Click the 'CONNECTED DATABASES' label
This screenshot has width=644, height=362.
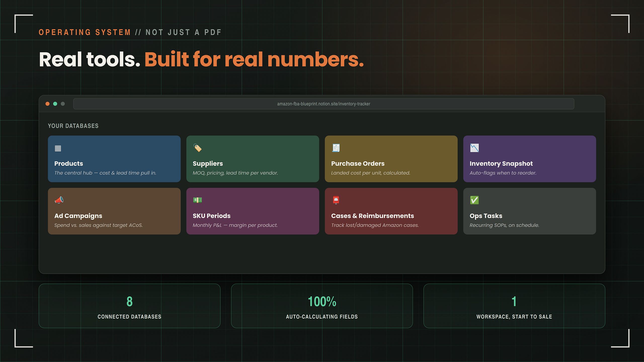click(130, 317)
